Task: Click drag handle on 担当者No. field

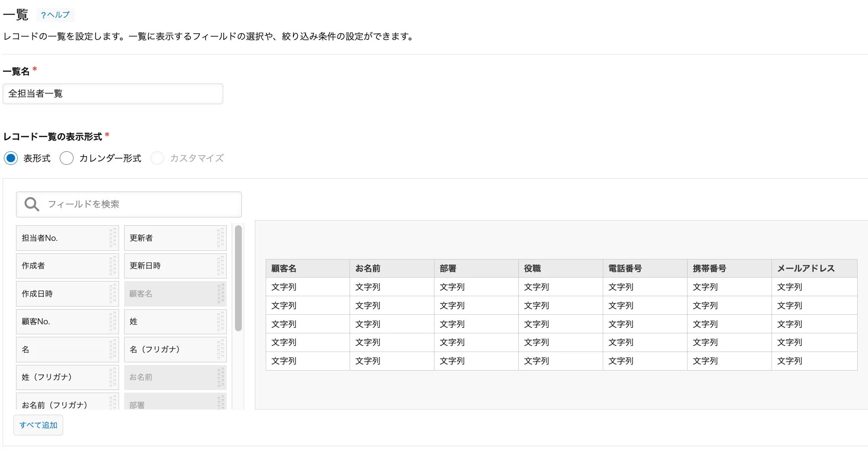Action: [x=113, y=238]
